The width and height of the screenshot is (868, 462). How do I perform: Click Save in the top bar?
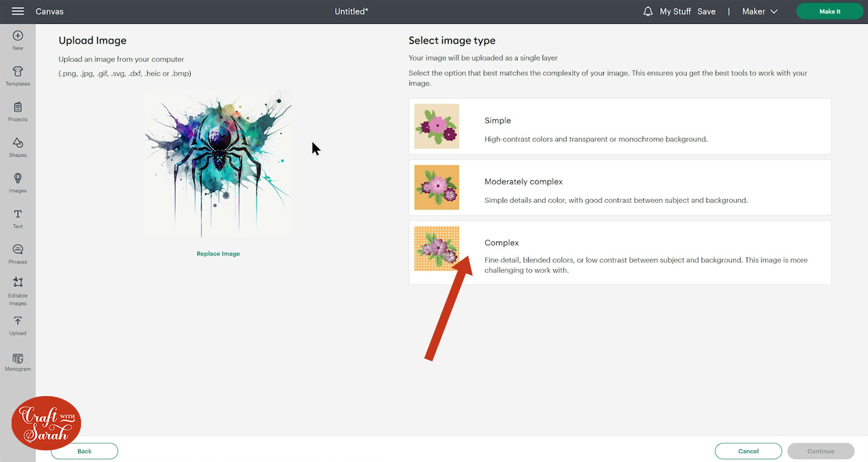[x=707, y=12]
